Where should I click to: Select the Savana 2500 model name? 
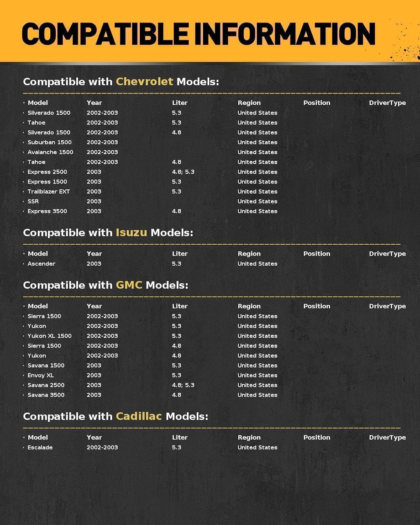pos(46,385)
